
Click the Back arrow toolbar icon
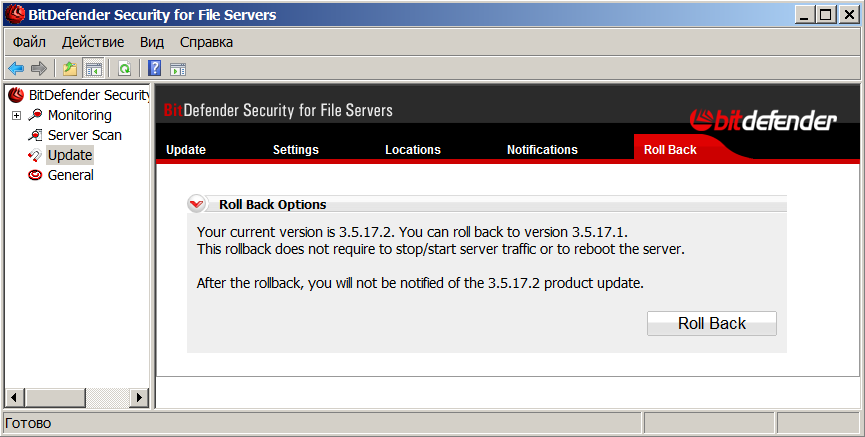click(16, 69)
